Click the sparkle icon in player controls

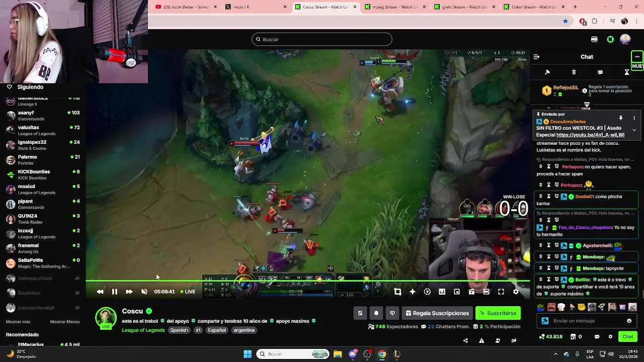[413, 292]
